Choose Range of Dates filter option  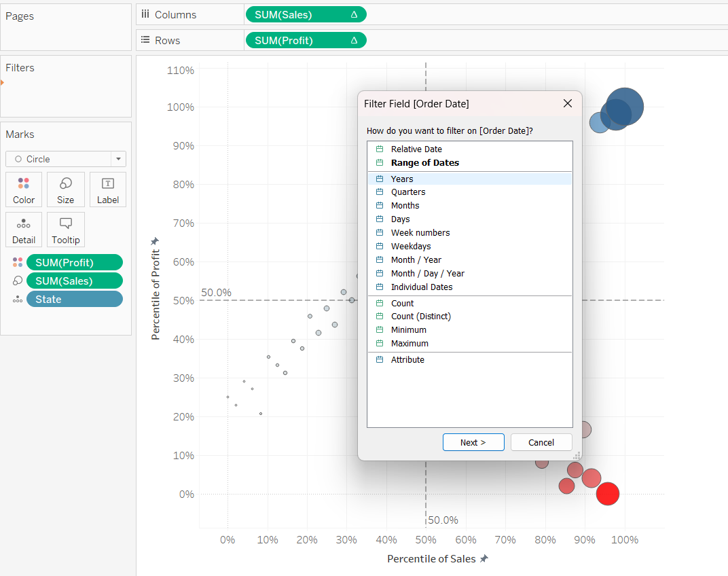pos(424,163)
